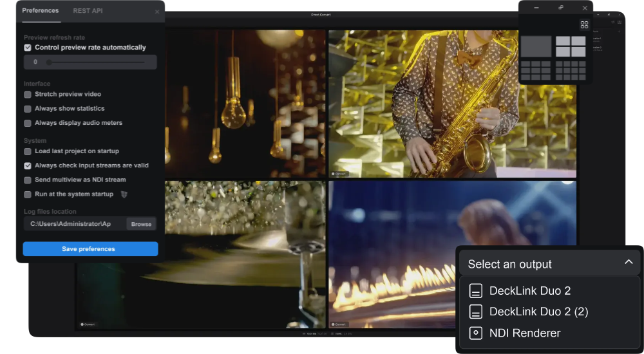Choose the 2x2 four-view layout thumbnail
Viewport: 644px width, 354px height.
[x=571, y=46]
